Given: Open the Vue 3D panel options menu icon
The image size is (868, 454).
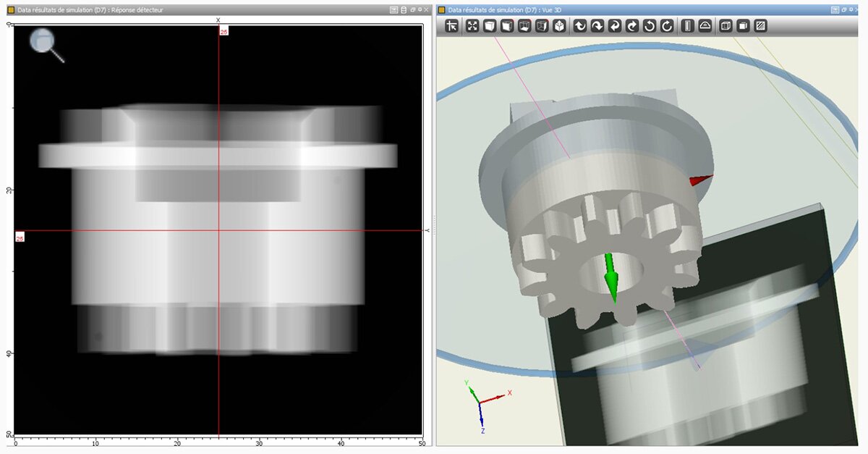Looking at the screenshot, I should 835,10.
